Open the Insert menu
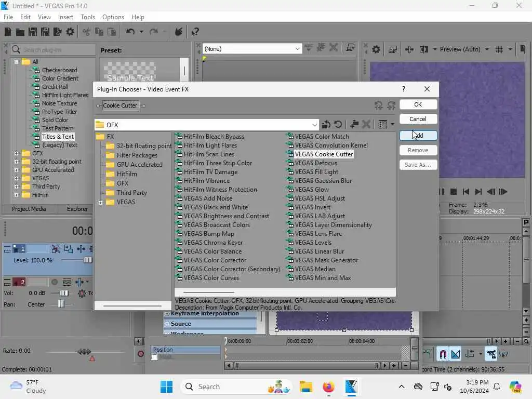532x399 pixels. click(65, 17)
